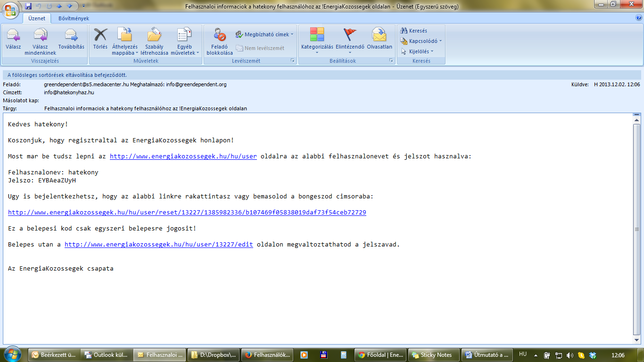644x362 pixels.
Task: Switch to the Outlook kül... taskbar window
Action: click(107, 355)
